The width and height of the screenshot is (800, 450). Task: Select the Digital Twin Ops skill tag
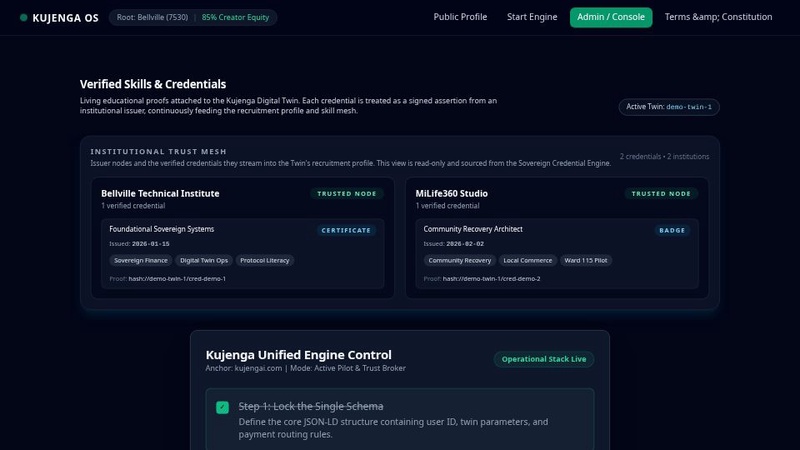204,261
